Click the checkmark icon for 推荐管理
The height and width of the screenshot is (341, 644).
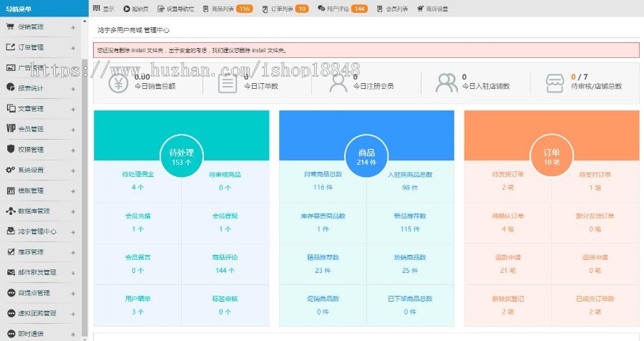click(11, 251)
